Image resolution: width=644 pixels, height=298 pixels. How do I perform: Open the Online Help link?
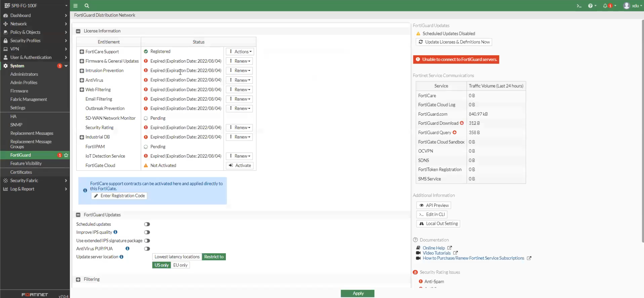point(434,248)
